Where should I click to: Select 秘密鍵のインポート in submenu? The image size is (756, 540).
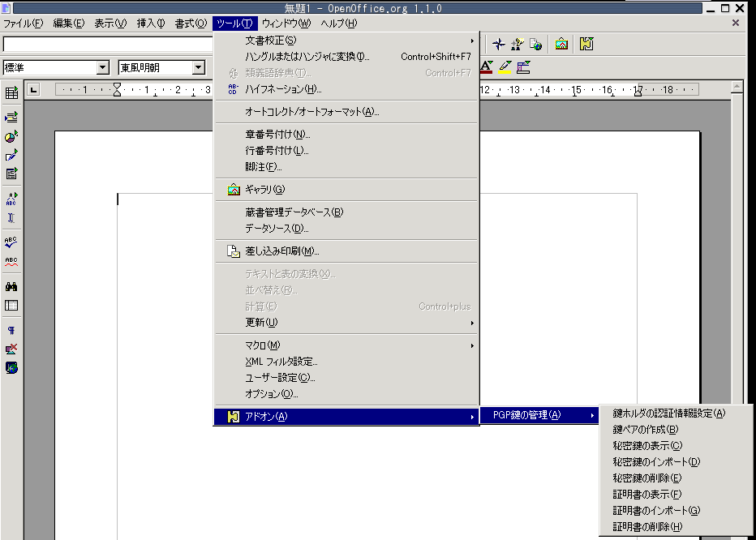(676, 462)
